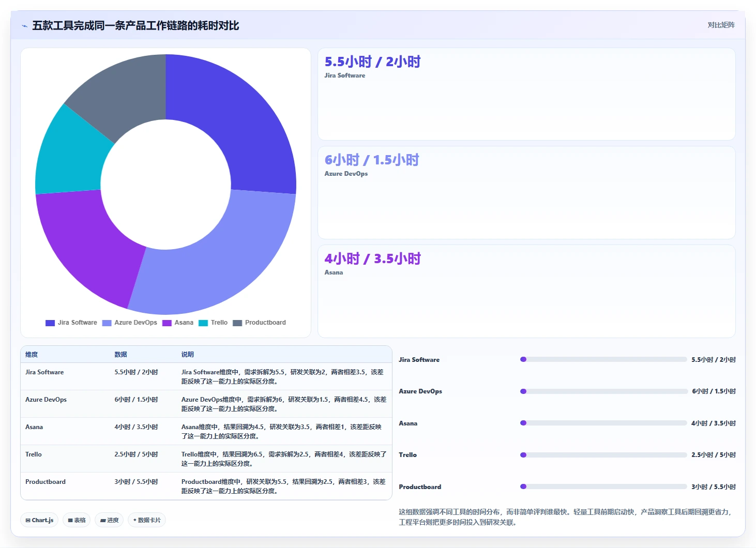Click the header icon beside the title
Image resolution: width=756 pixels, height=548 pixels.
[x=24, y=25]
